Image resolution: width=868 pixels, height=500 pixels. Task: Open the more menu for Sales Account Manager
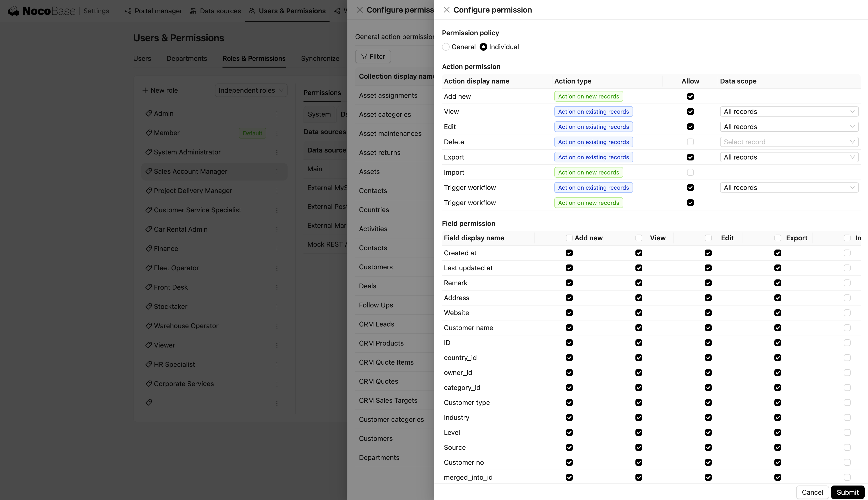(277, 171)
